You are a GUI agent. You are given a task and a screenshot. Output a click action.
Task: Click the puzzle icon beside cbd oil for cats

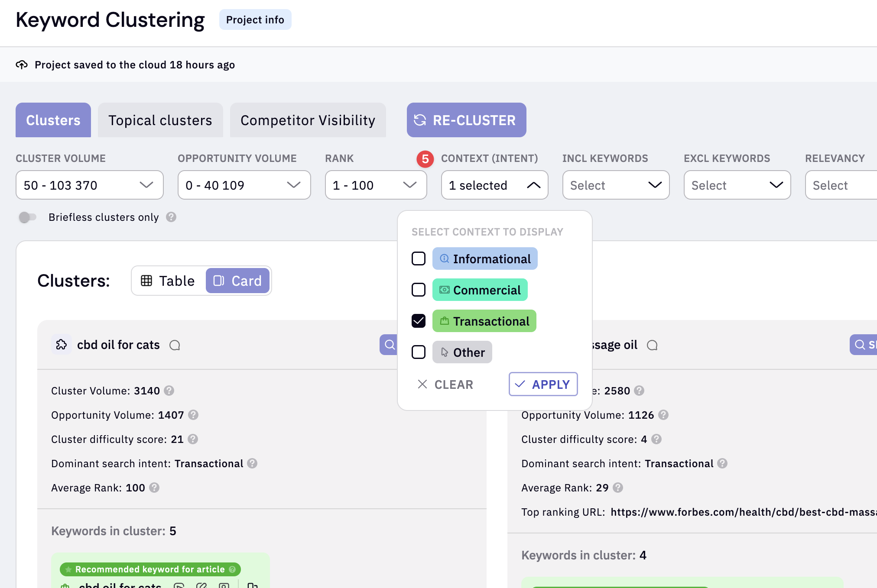pos(62,345)
